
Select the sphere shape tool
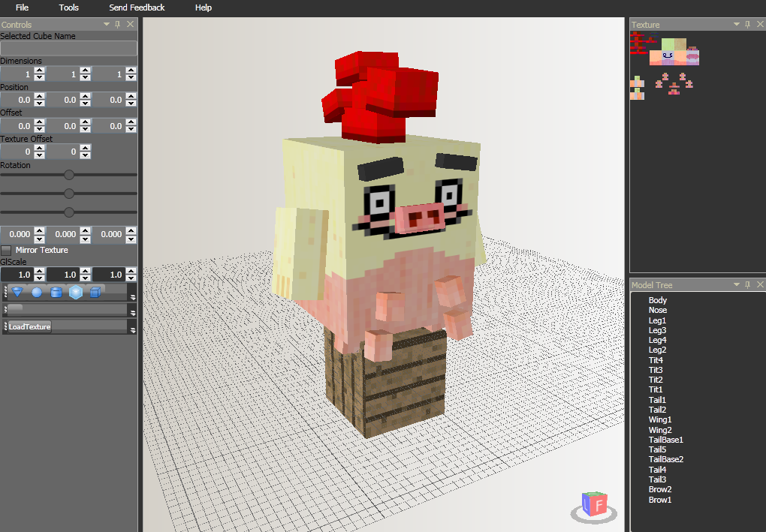[37, 291]
